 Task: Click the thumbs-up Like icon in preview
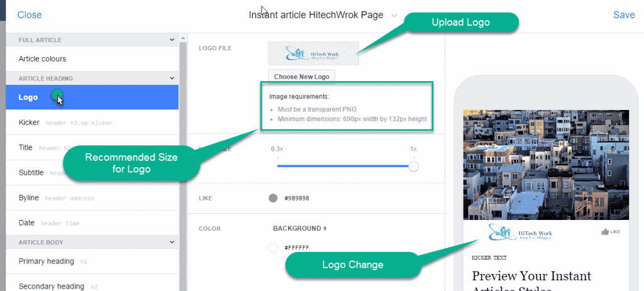(x=604, y=232)
